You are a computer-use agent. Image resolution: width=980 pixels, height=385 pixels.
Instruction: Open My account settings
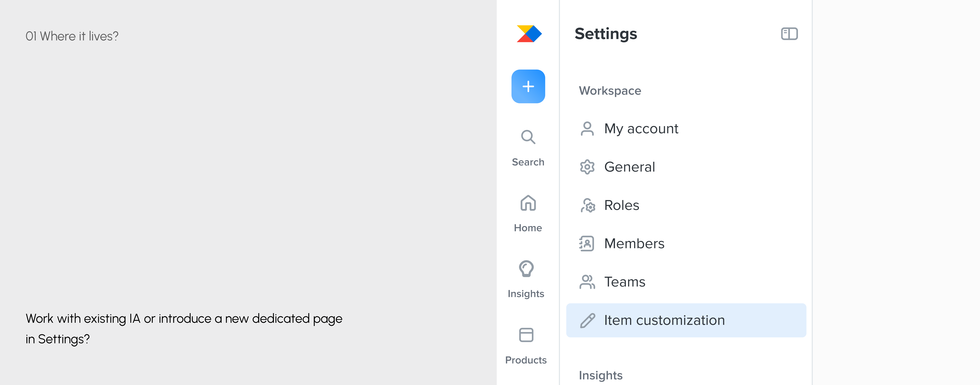pyautogui.click(x=686, y=129)
